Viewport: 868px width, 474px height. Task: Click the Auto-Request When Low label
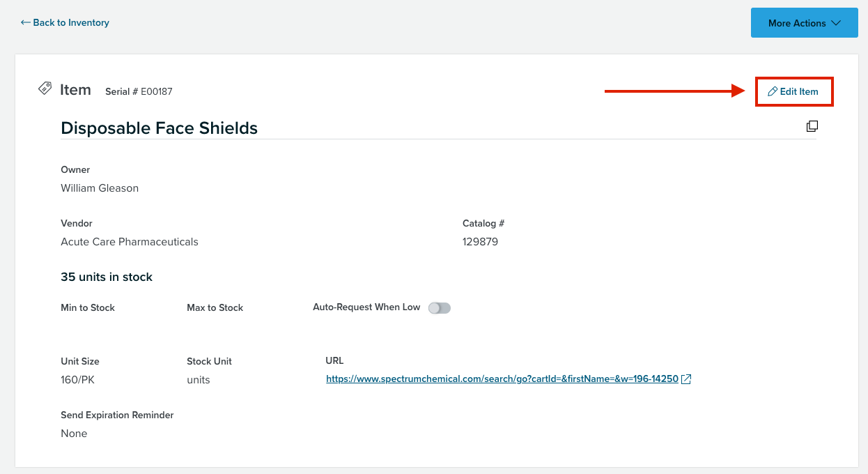[366, 307]
